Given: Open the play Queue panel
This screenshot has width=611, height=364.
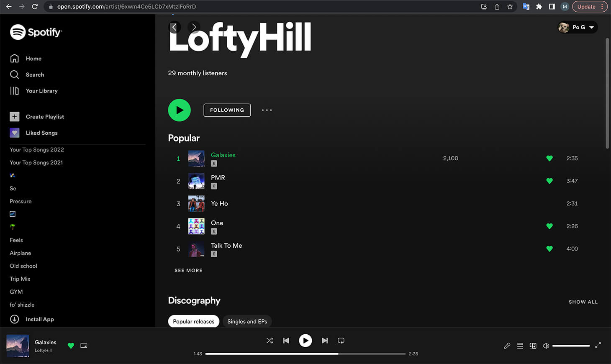Looking at the screenshot, I should tap(520, 346).
